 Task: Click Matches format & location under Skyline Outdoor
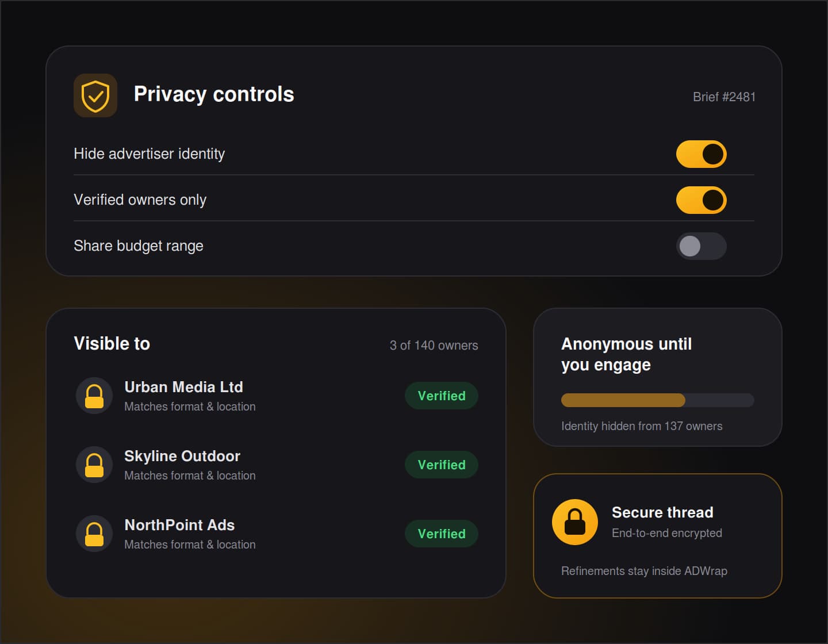tap(190, 476)
